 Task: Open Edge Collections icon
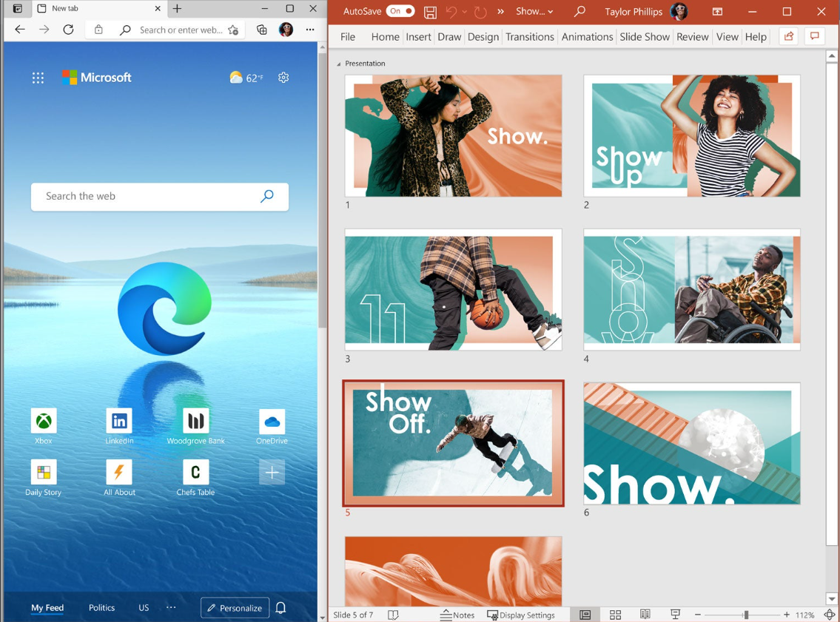point(261,30)
